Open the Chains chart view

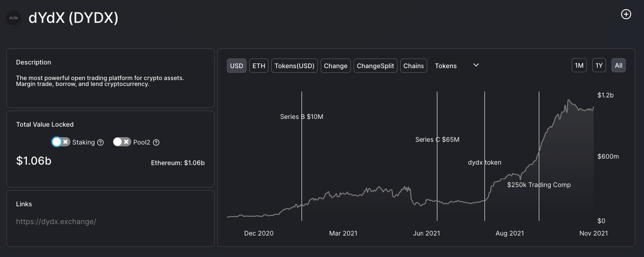413,65
